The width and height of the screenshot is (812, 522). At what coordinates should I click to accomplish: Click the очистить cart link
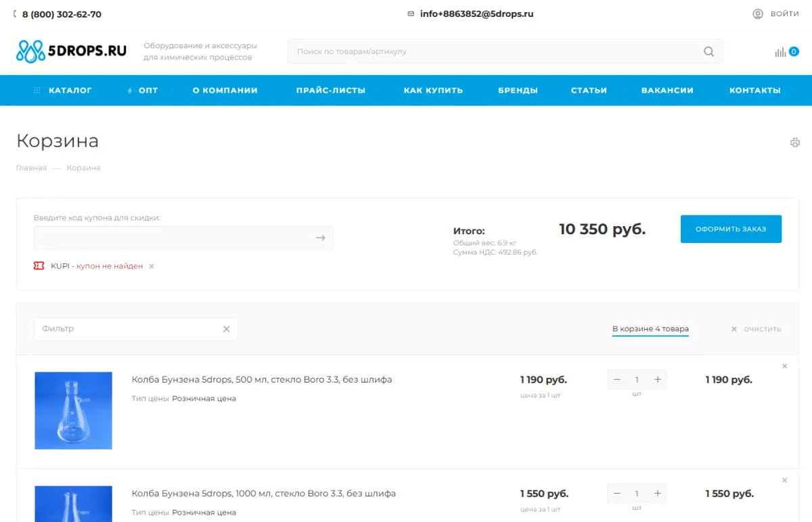click(x=756, y=329)
